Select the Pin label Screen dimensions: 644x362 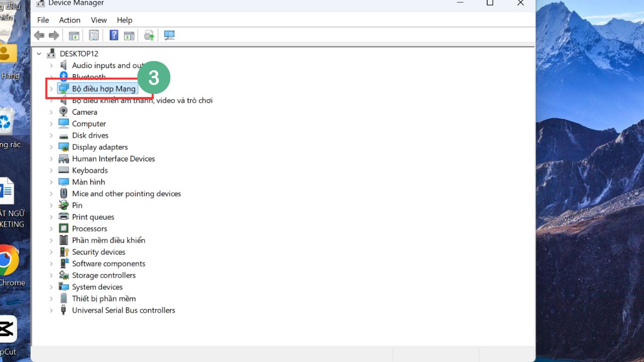click(77, 205)
